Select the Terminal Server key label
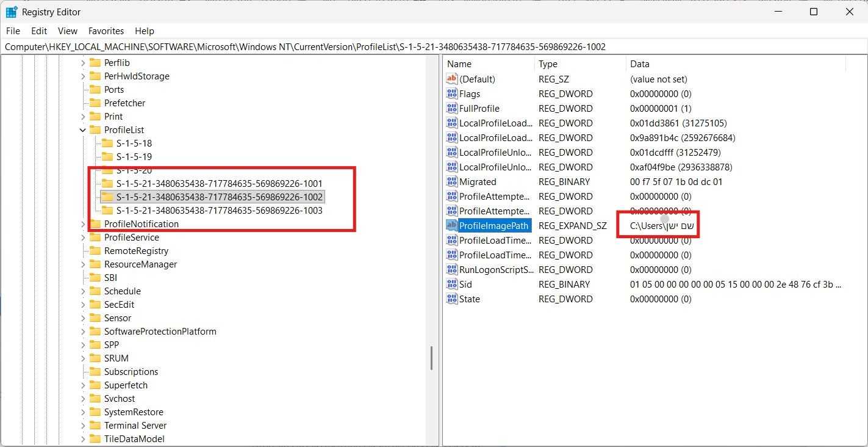This screenshot has width=868, height=447. tap(135, 426)
